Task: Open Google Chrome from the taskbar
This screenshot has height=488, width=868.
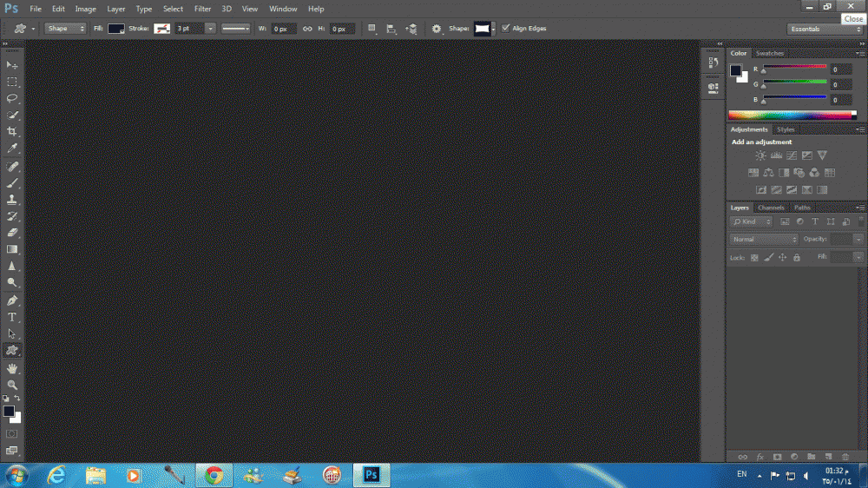Action: [214, 475]
